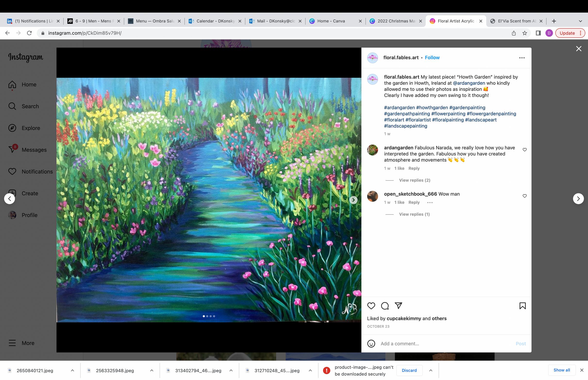Share post via paper plane icon
Image resolution: width=588 pixels, height=380 pixels.
pos(398,305)
